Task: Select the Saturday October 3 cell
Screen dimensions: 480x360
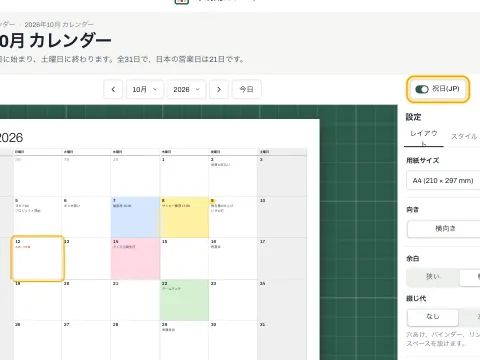Action: (282, 176)
